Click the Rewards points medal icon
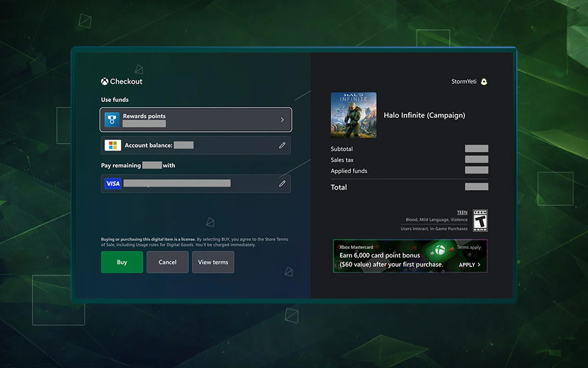This screenshot has height=368, width=588. [x=112, y=120]
